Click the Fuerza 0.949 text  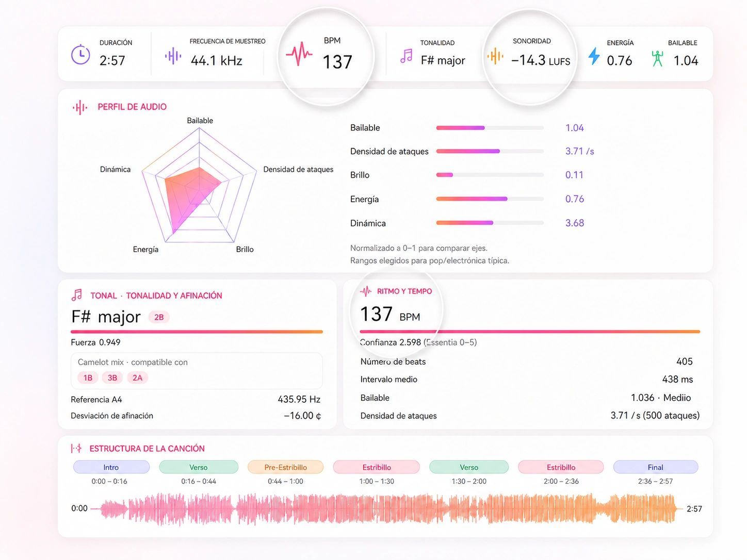pyautogui.click(x=96, y=342)
